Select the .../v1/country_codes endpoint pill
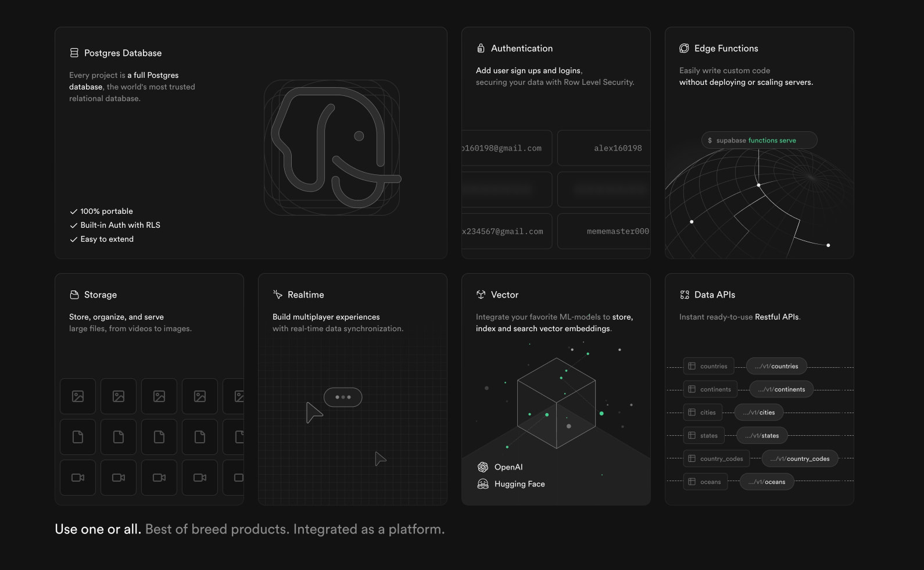 [800, 458]
